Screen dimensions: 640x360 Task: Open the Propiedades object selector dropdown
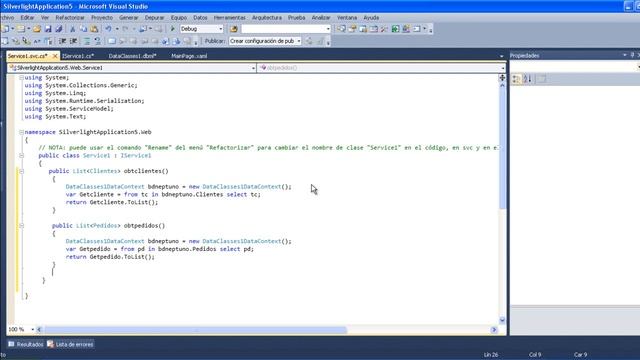tap(638, 67)
